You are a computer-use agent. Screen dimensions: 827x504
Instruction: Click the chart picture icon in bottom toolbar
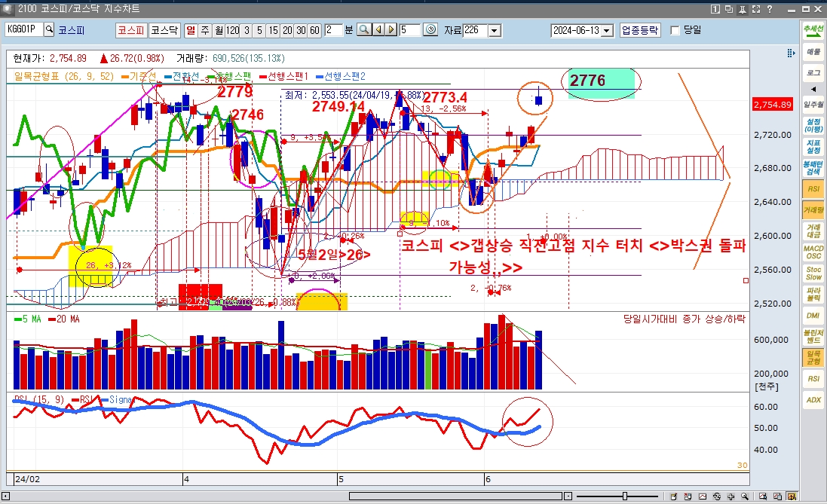pyautogui.click(x=703, y=496)
